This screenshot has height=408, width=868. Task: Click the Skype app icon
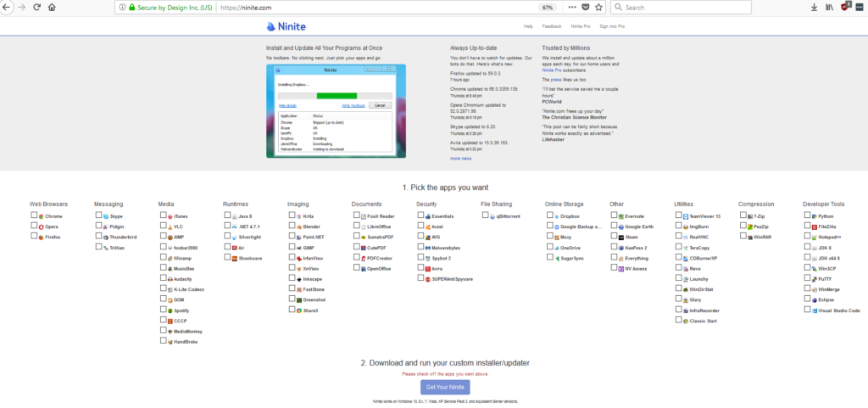[x=106, y=216]
